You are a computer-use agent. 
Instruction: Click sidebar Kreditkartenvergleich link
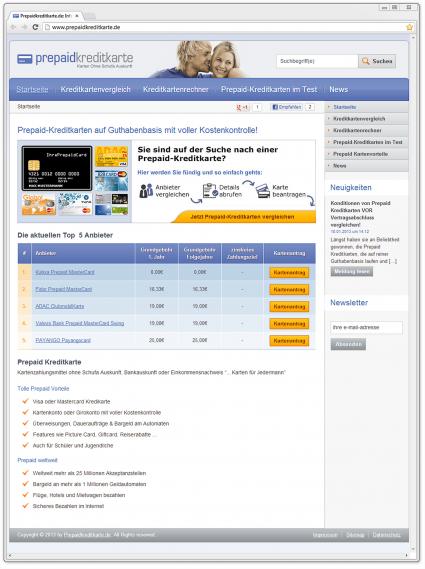coord(359,119)
